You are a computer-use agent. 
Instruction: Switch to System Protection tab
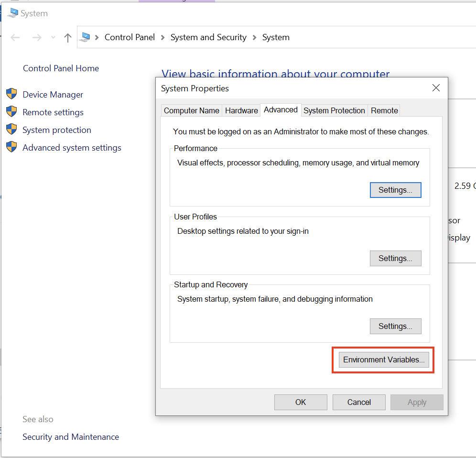[334, 110]
